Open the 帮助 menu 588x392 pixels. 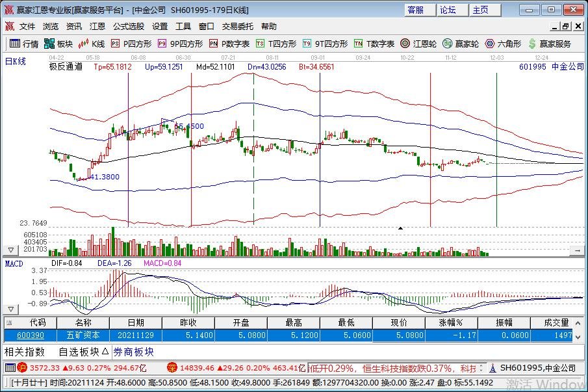coord(269,26)
